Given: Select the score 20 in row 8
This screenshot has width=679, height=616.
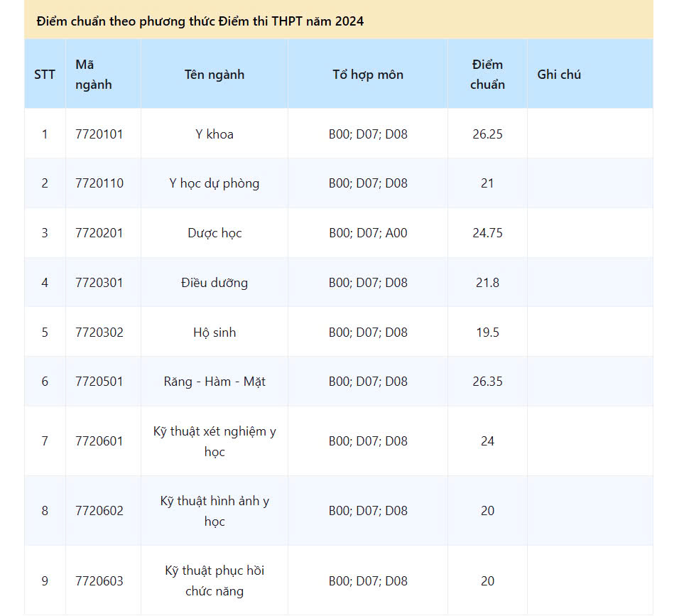Looking at the screenshot, I should (x=488, y=511).
